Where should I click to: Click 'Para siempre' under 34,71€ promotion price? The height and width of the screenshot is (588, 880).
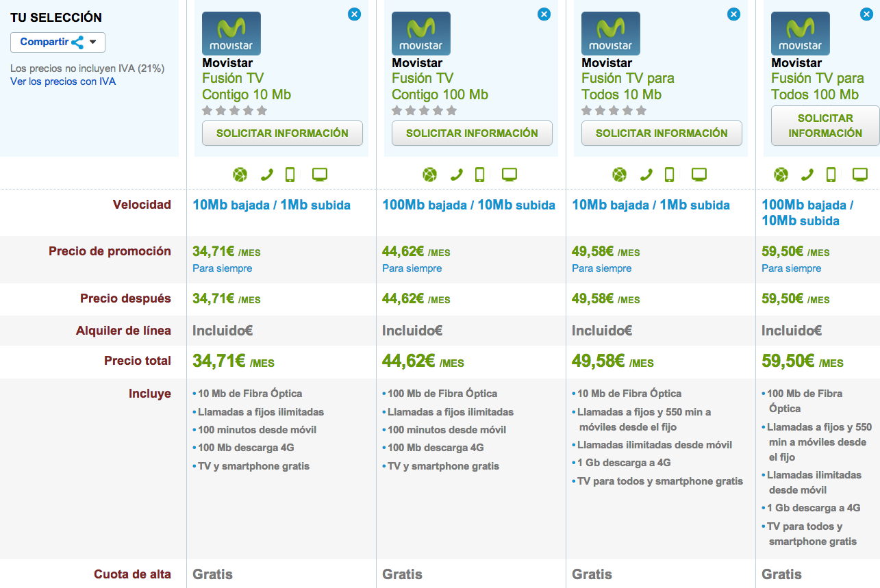coord(222,268)
